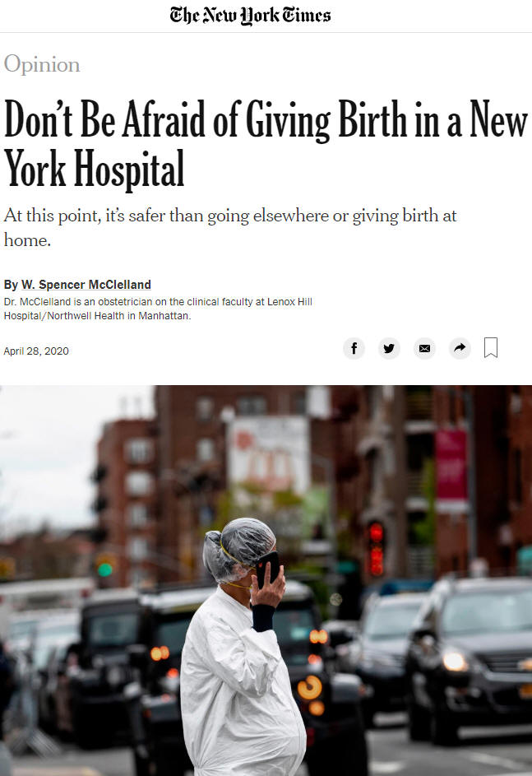Click the word By before author name
532x776 pixels.
coord(11,285)
